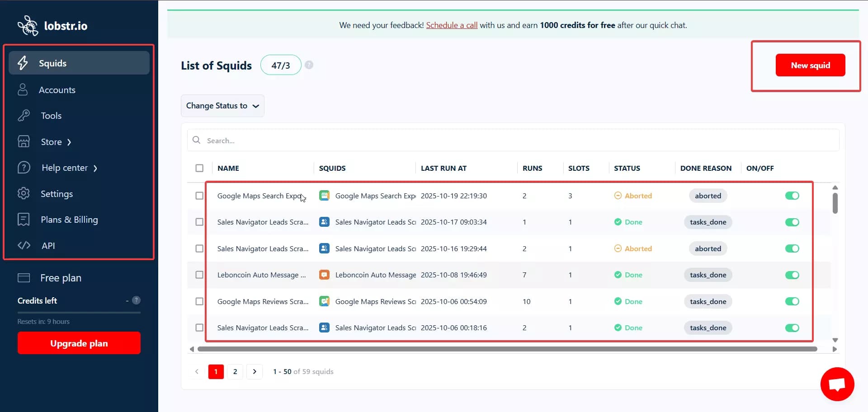This screenshot has width=868, height=412.
Task: Expand the Store section in sidebar
Action: coord(51,141)
